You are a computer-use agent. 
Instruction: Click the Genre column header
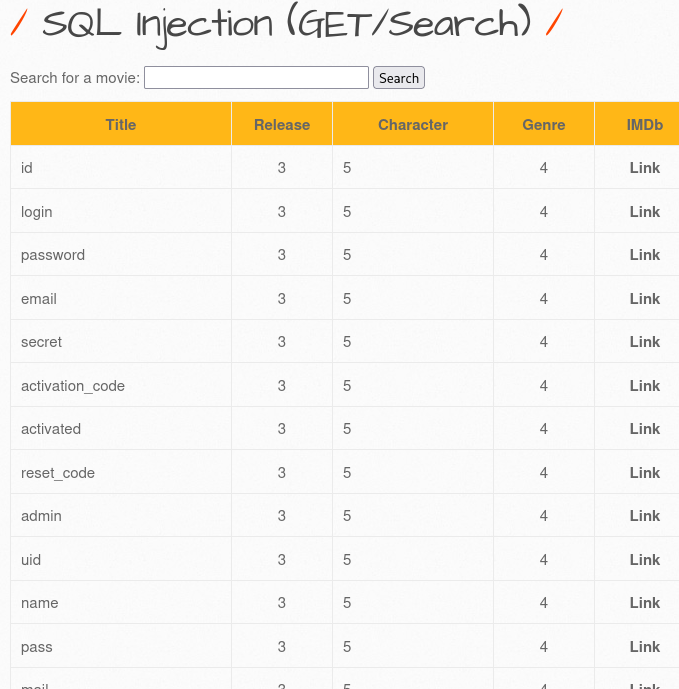(544, 125)
